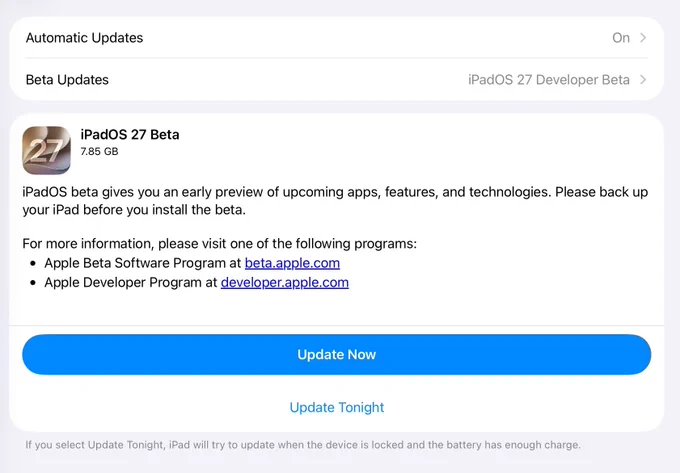Expand the chevron next to On

[643, 38]
